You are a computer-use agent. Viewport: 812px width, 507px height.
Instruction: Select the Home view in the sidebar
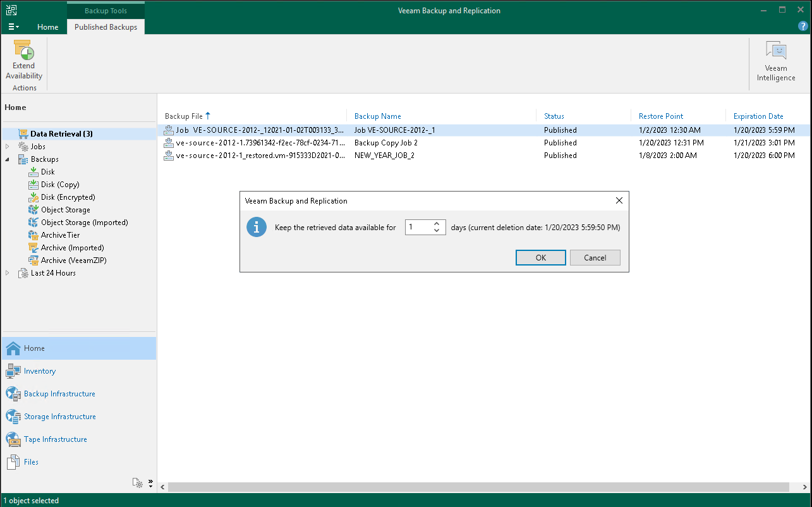[33, 348]
